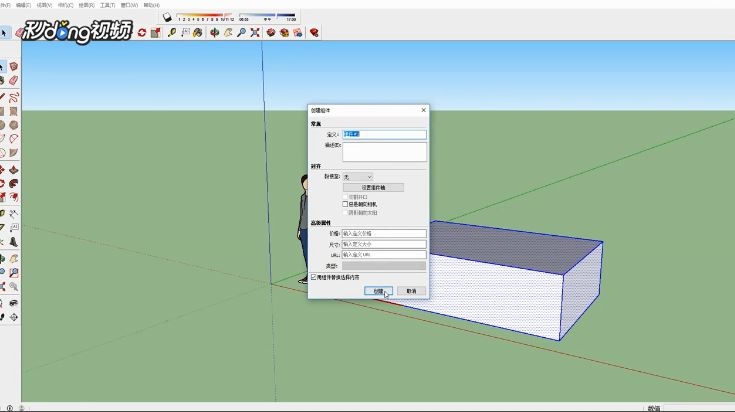The width and height of the screenshot is (735, 412).
Task: Uncheck replace selection with component option
Action: [x=314, y=277]
